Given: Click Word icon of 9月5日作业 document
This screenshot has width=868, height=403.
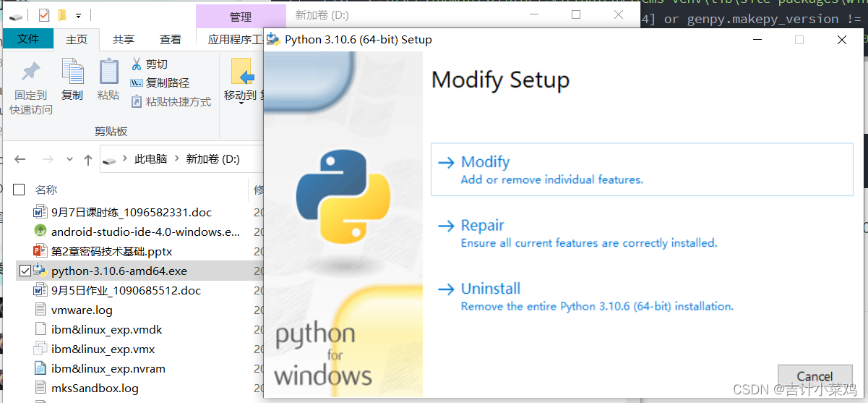Looking at the screenshot, I should point(40,290).
